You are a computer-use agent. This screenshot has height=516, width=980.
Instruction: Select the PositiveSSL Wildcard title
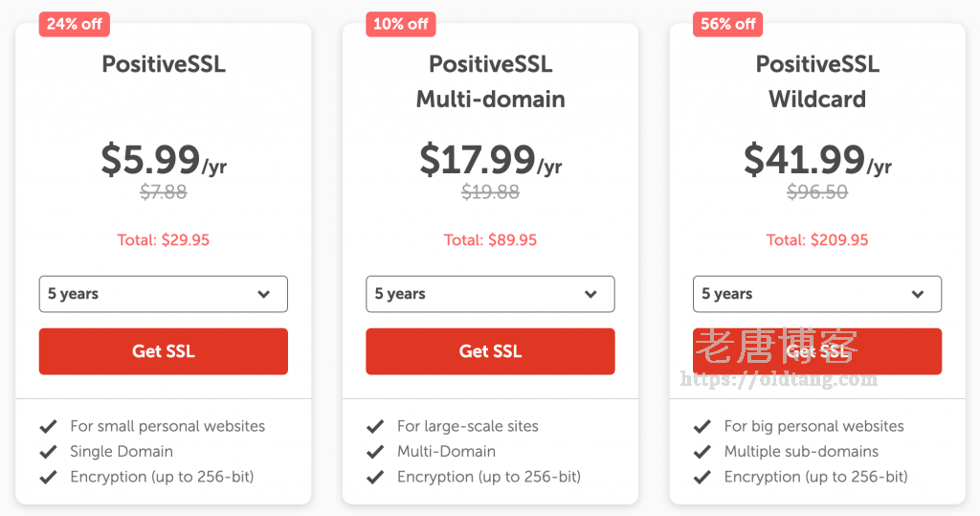point(817,81)
